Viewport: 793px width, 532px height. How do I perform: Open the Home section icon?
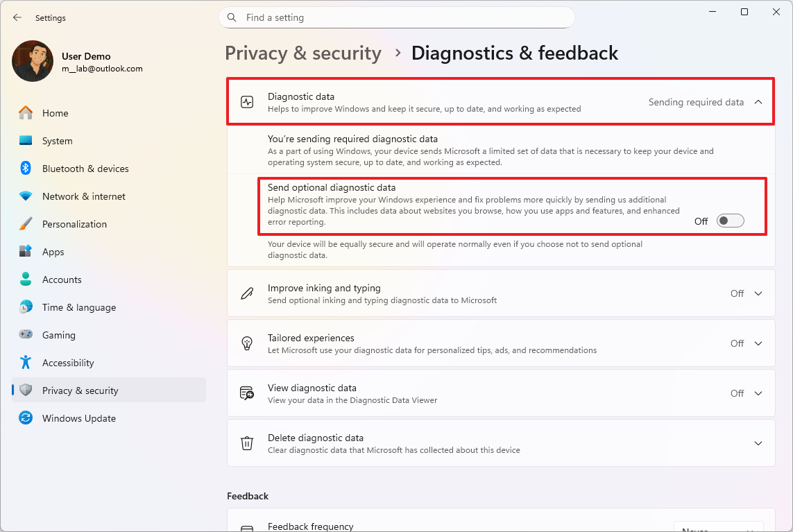click(x=25, y=112)
